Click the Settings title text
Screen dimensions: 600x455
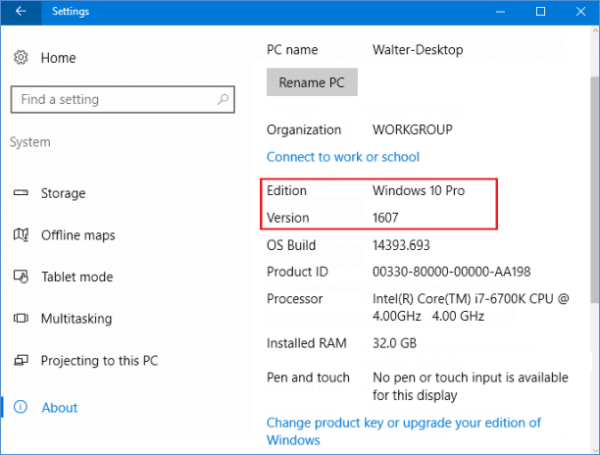point(70,11)
